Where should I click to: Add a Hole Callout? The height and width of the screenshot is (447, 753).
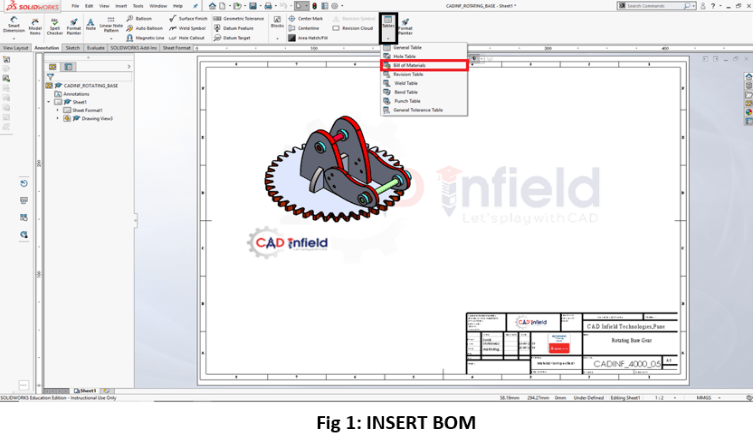(x=187, y=38)
